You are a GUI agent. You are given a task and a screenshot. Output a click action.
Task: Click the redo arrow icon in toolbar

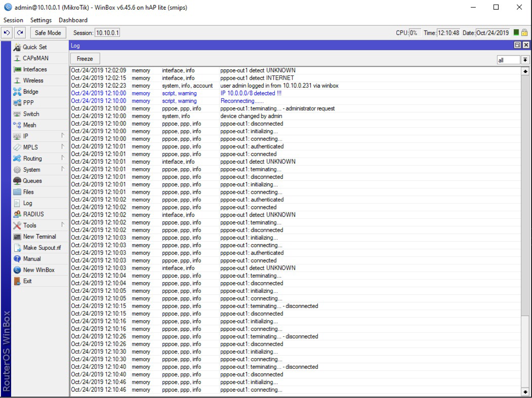coord(20,33)
